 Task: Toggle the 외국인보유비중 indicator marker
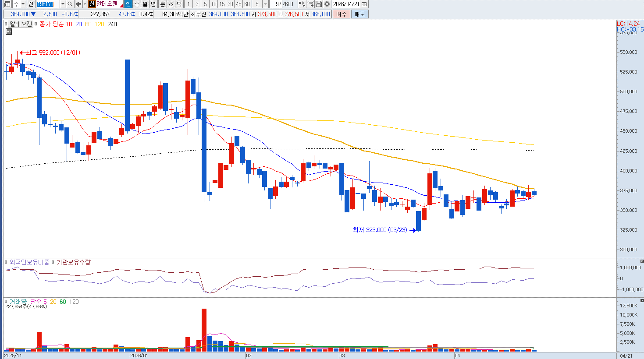pos(6,262)
